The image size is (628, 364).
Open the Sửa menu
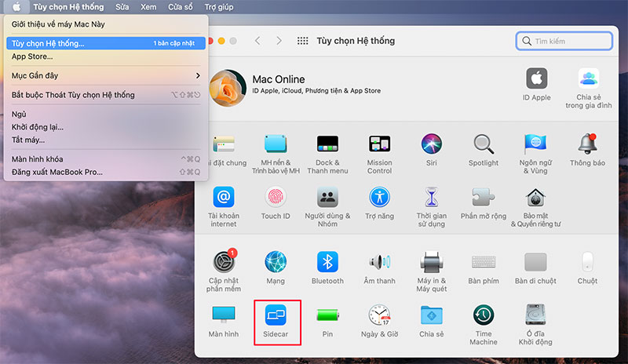(x=122, y=7)
